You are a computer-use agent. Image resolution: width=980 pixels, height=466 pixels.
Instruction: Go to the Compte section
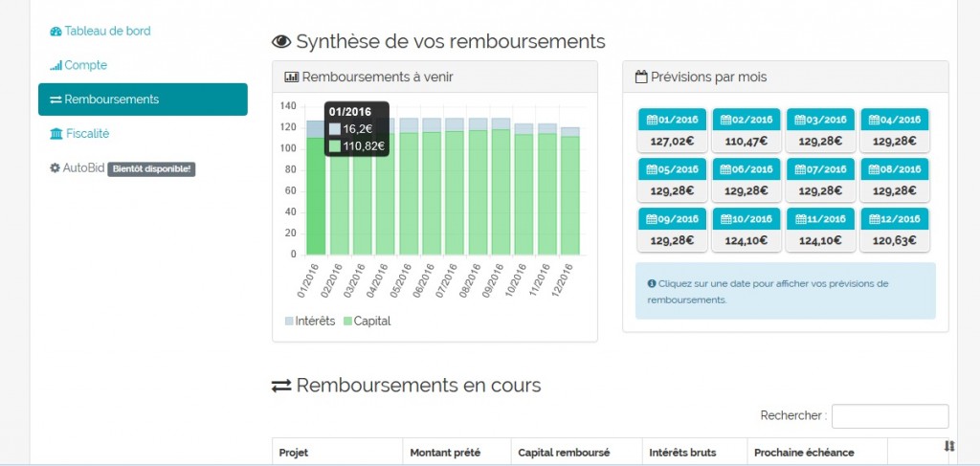pos(85,65)
